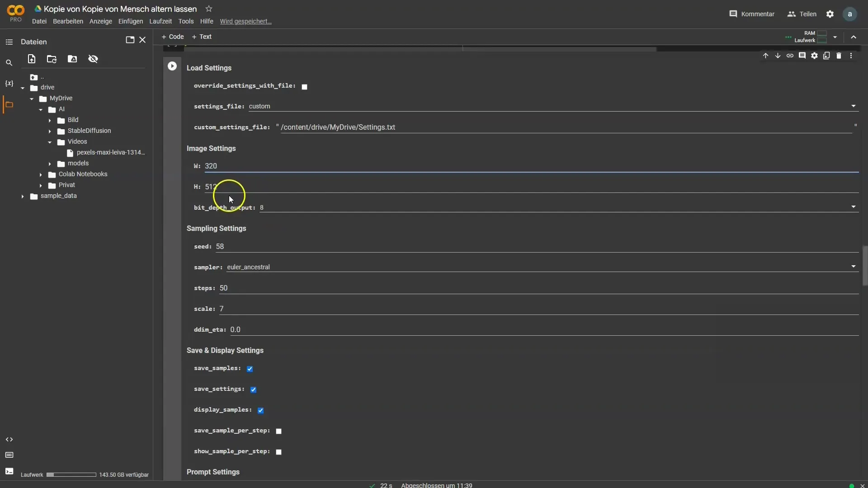Uncheck display_samples checkbox
Viewport: 868px width, 488px height.
pyautogui.click(x=260, y=410)
